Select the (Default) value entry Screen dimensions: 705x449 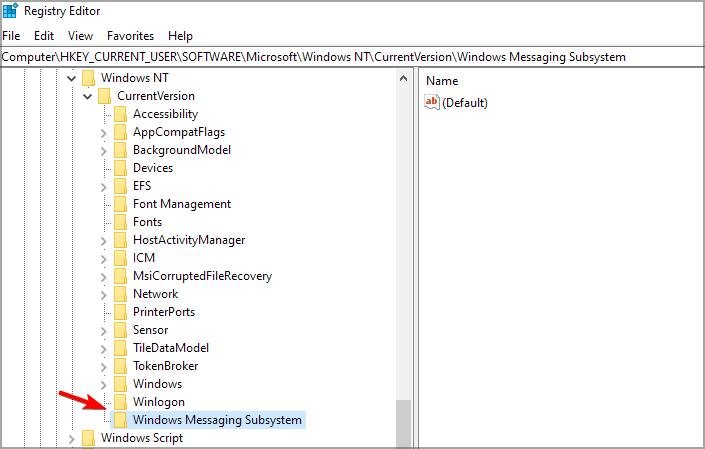coord(465,103)
